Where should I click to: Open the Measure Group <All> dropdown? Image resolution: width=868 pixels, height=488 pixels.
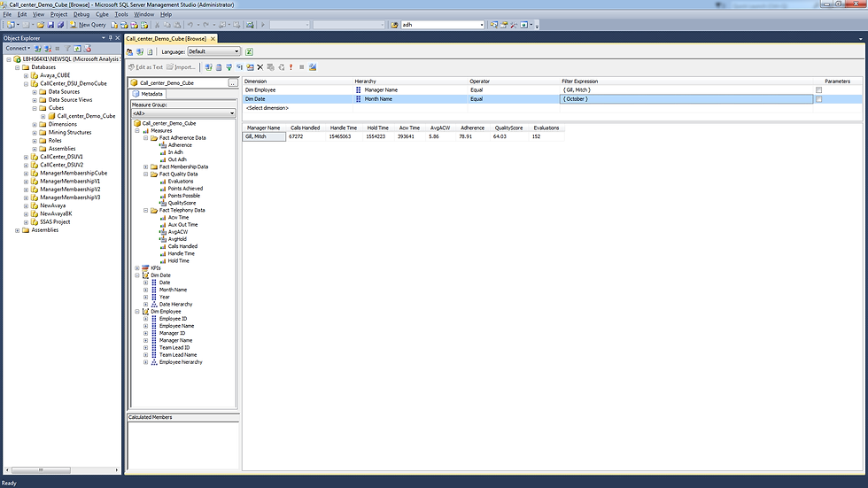click(183, 112)
